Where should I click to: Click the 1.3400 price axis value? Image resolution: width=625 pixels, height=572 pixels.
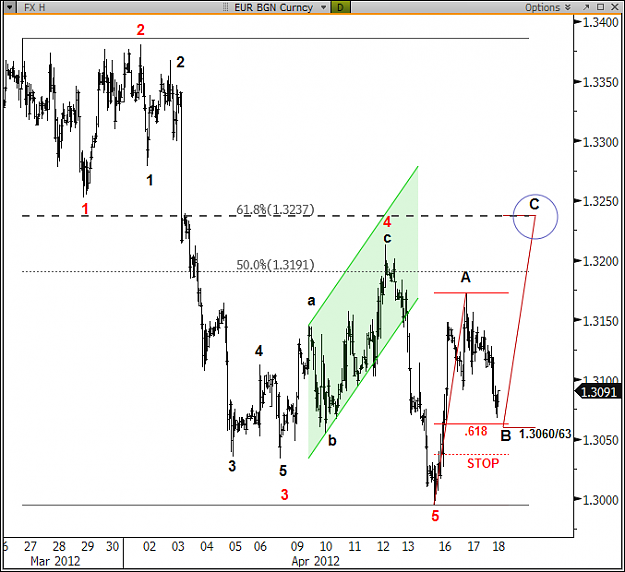click(600, 23)
